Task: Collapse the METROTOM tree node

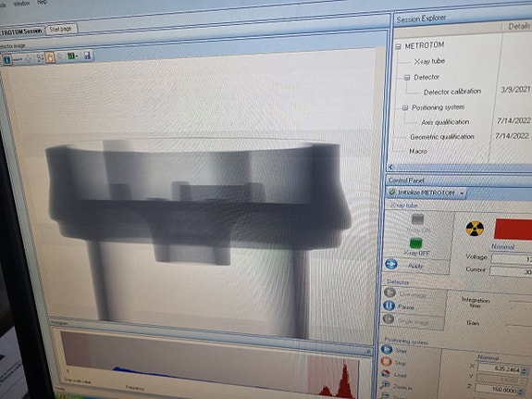Action: coord(399,47)
